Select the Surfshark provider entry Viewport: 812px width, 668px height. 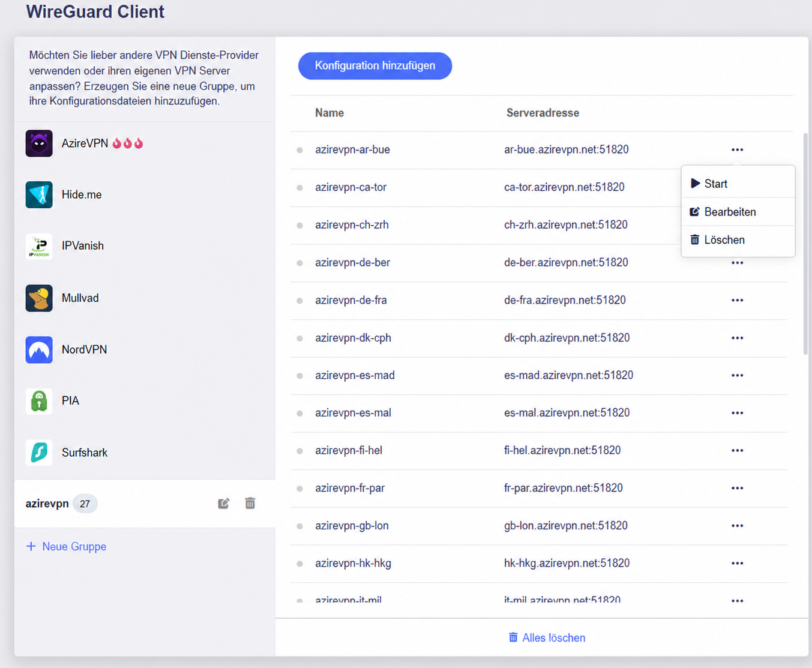coord(145,453)
